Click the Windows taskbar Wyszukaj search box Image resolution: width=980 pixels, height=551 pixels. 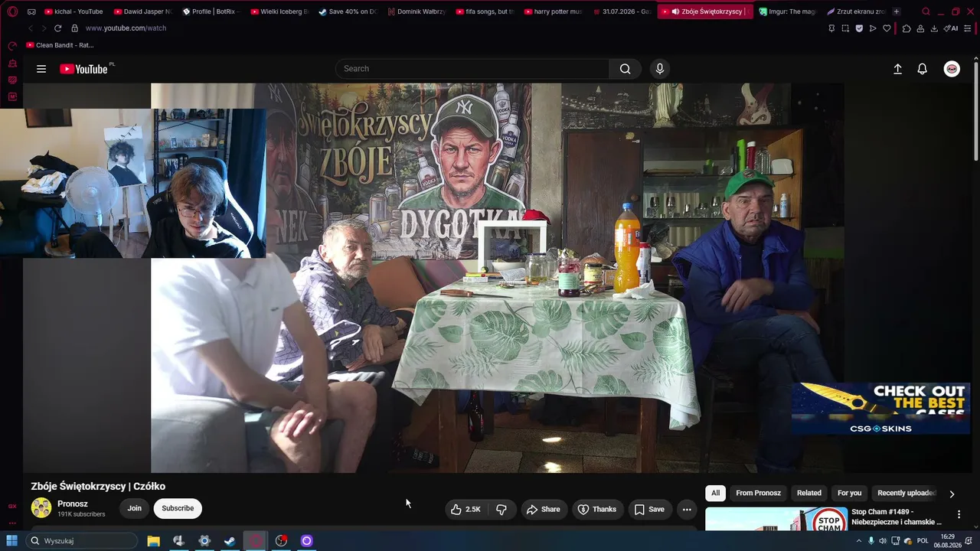pyautogui.click(x=83, y=541)
